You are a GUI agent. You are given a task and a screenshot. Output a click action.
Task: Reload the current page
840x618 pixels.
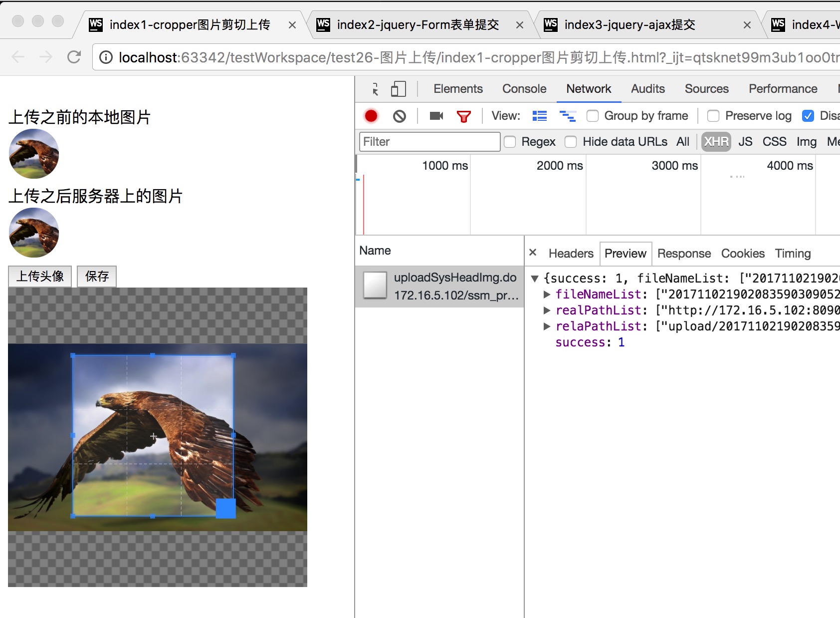tap(74, 57)
